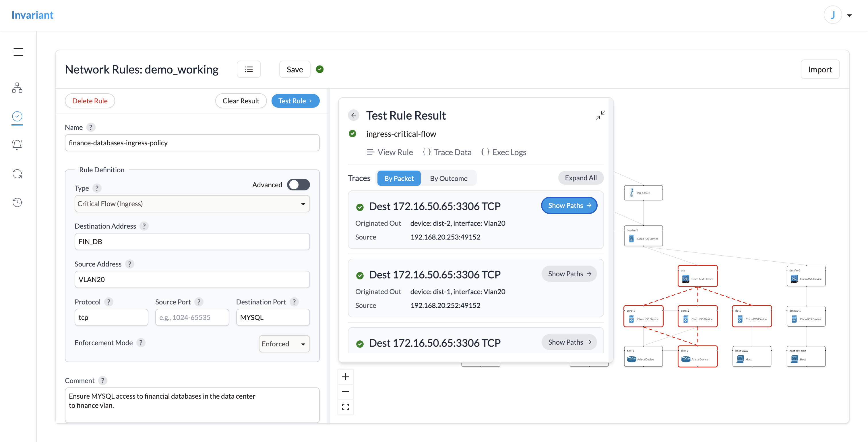The image size is (868, 442).
Task: Click the Test Rule button
Action: click(x=295, y=101)
